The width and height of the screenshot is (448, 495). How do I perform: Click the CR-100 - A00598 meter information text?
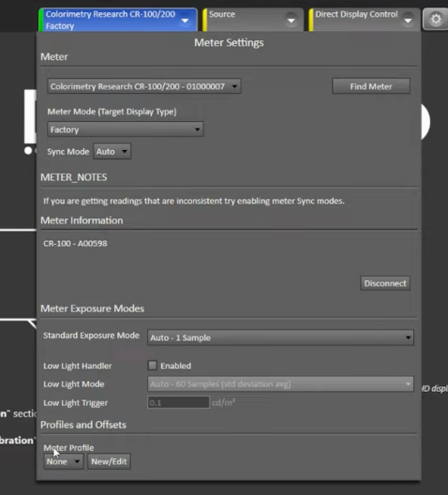pyautogui.click(x=75, y=244)
